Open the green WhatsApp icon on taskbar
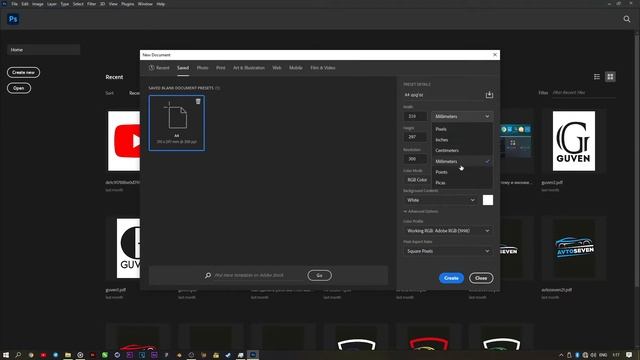The height and width of the screenshot is (360, 640). pyautogui.click(x=105, y=355)
